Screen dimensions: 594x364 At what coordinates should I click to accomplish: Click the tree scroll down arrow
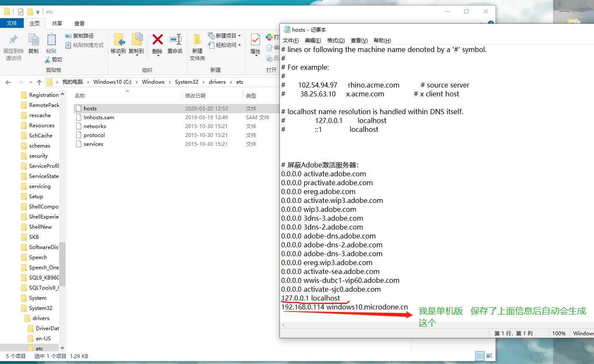(63, 348)
